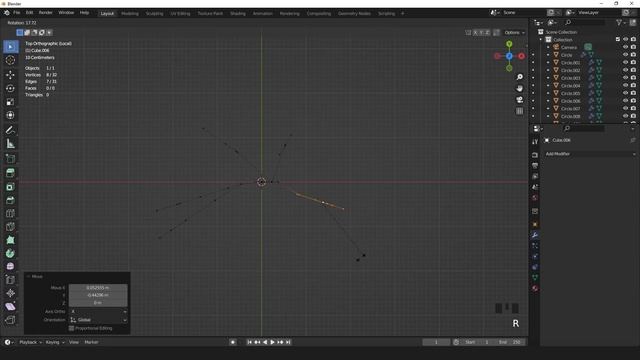Collapse the Move operator panel
This screenshot has width=640, height=360.
[x=29, y=277]
